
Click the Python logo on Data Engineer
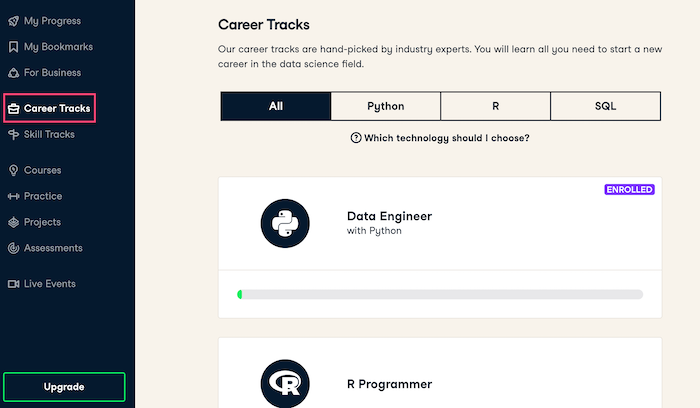pyautogui.click(x=285, y=223)
